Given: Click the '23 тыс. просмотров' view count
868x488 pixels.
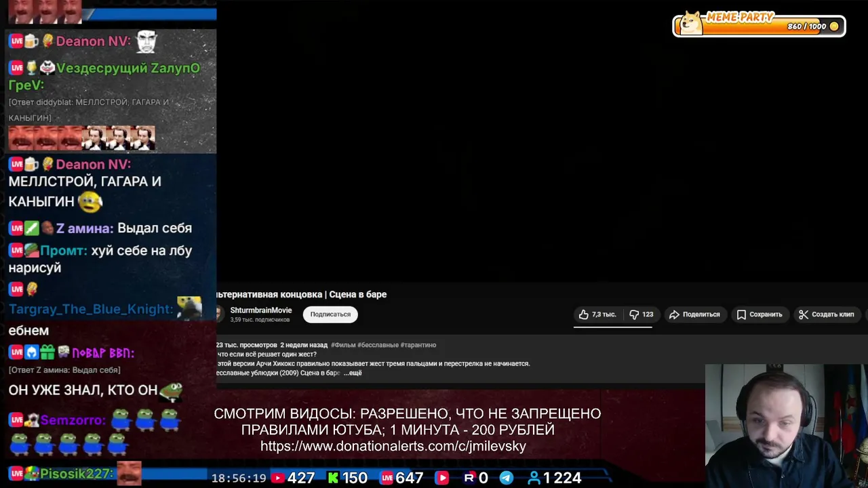Looking at the screenshot, I should (x=247, y=345).
